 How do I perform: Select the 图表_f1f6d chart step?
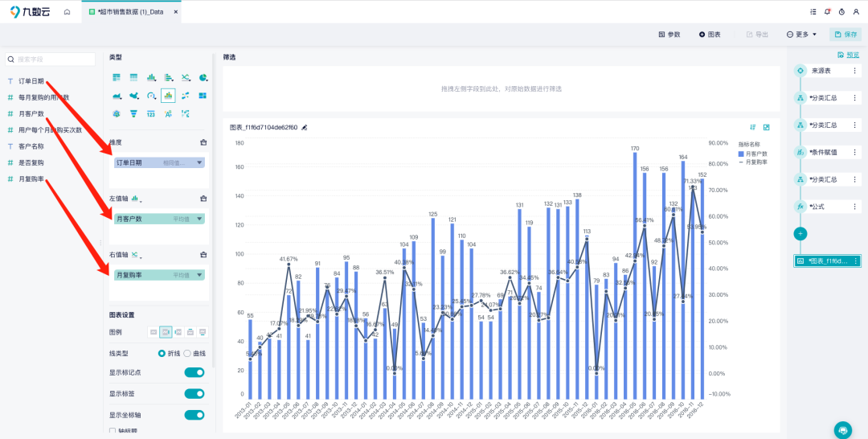[x=828, y=261]
